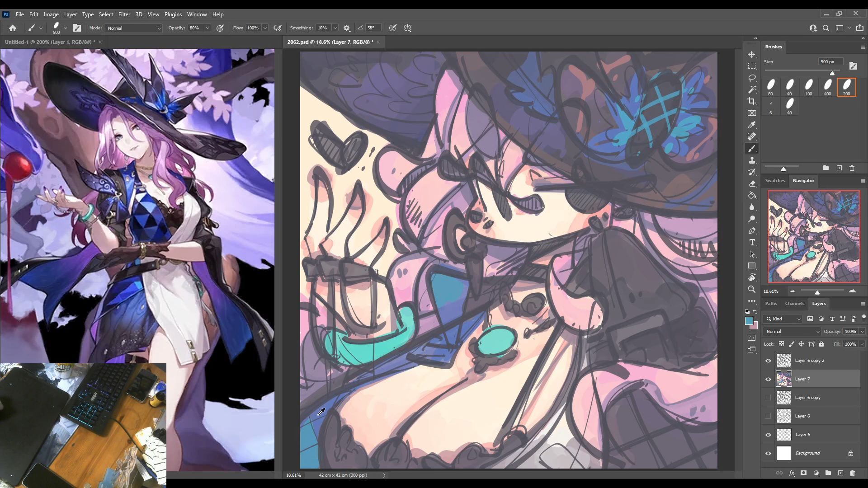Image resolution: width=868 pixels, height=488 pixels.
Task: Toggle symmetry paint options
Action: point(407,28)
